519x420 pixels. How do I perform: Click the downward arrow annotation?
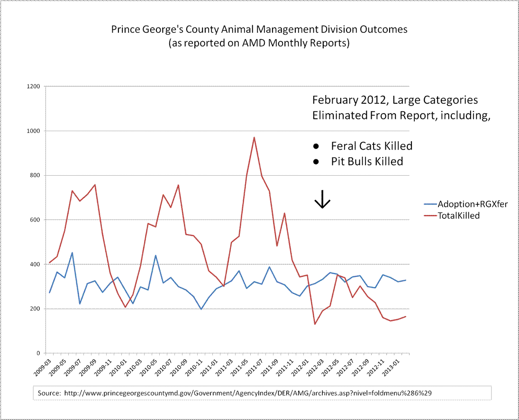tap(322, 199)
